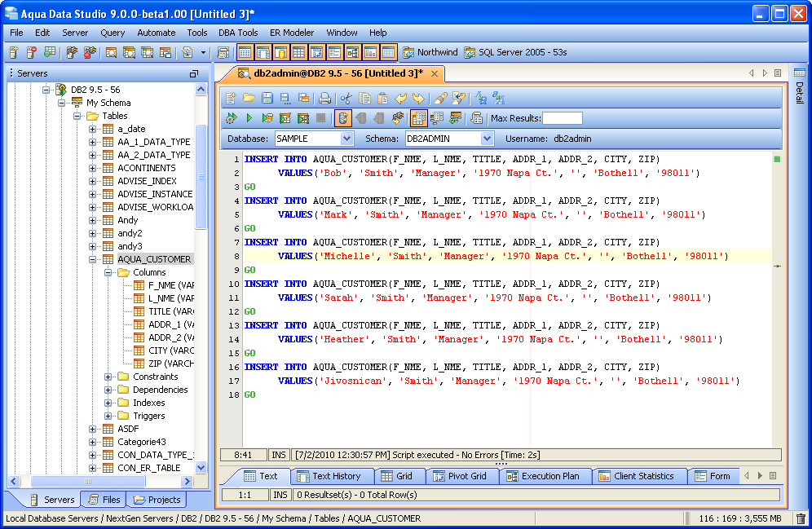Click the Cut scissors icon
Image resolution: width=812 pixels, height=529 pixels.
point(346,99)
